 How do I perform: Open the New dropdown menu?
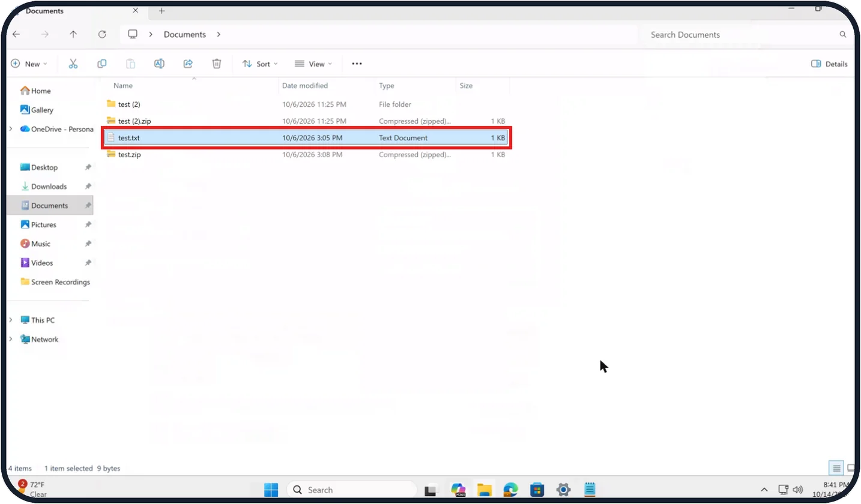click(29, 64)
